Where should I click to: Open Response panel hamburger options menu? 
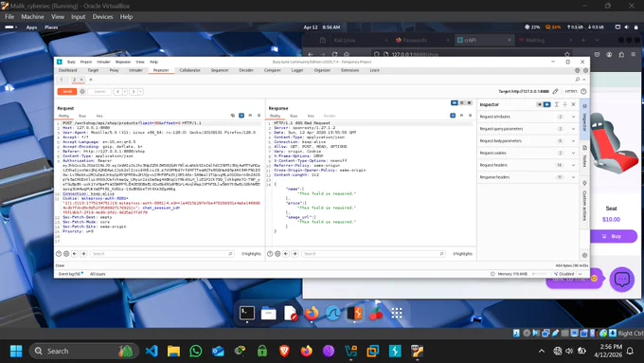coord(471,116)
